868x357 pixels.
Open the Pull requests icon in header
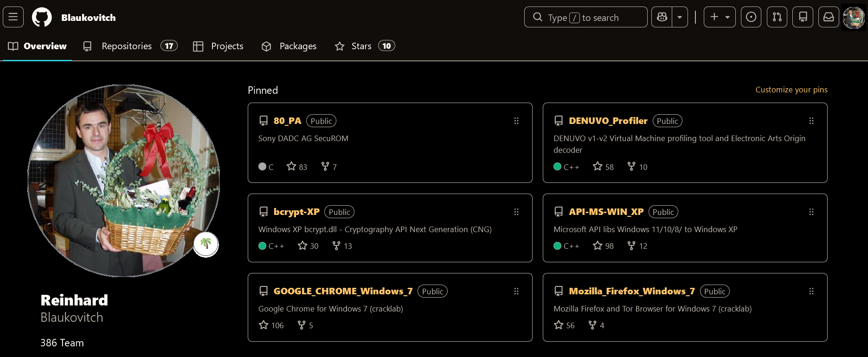coord(777,17)
